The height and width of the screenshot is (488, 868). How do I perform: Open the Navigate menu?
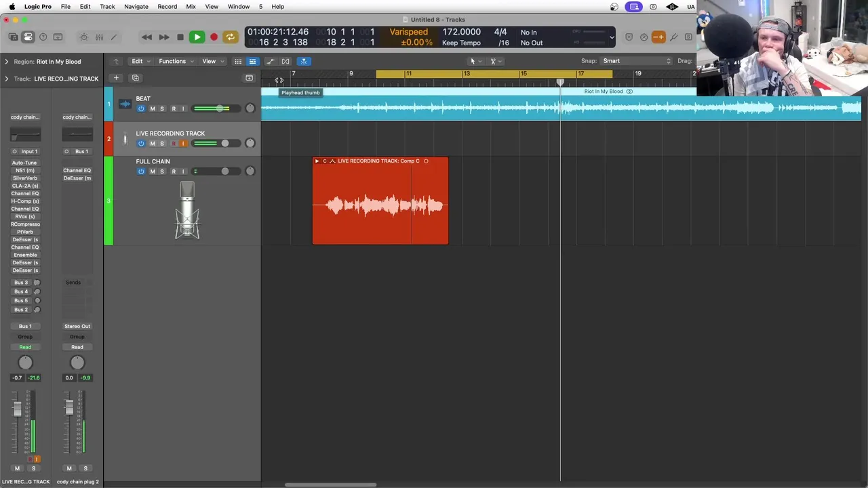[136, 7]
